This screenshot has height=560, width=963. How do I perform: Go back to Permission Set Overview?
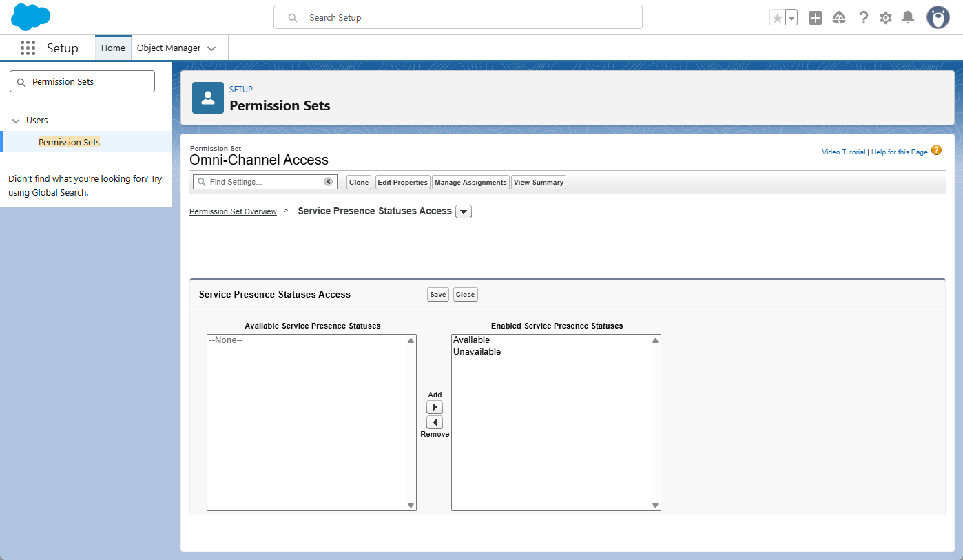(233, 211)
